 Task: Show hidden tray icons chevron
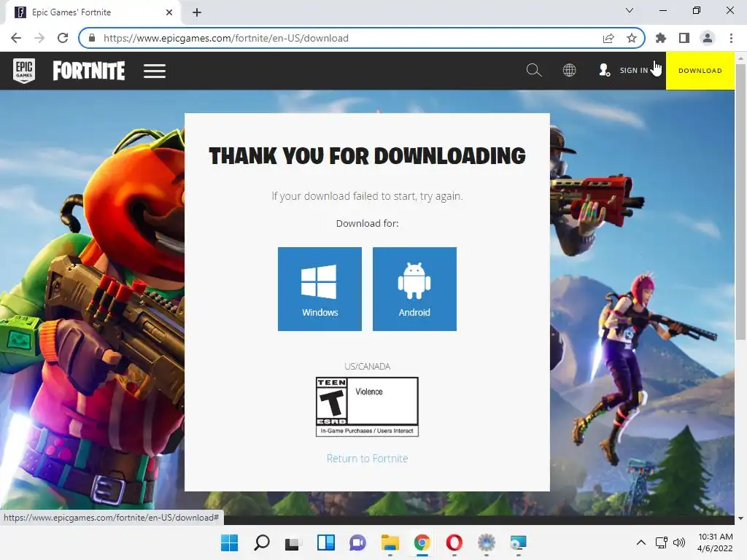641,542
